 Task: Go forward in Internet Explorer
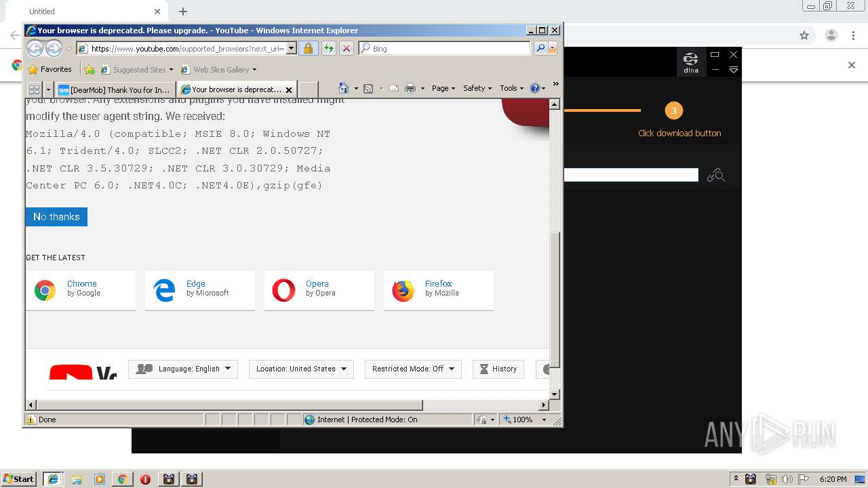point(54,48)
